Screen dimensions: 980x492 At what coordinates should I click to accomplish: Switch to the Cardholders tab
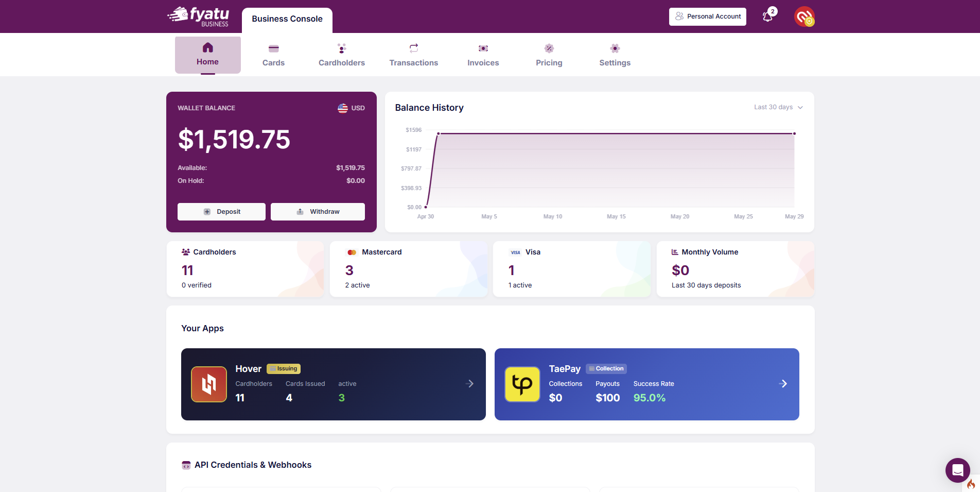click(x=342, y=55)
